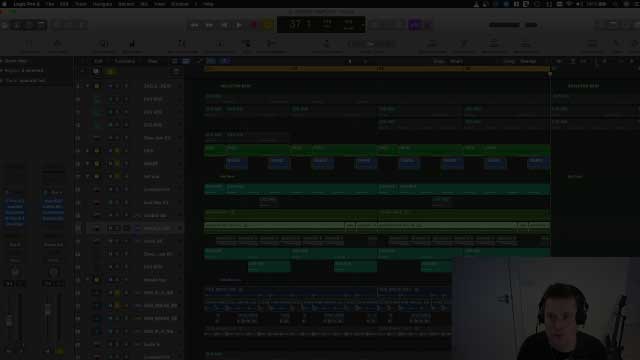This screenshot has width=640, height=360.
Task: Expand the Quick Help section in inspector
Action: coord(15,60)
